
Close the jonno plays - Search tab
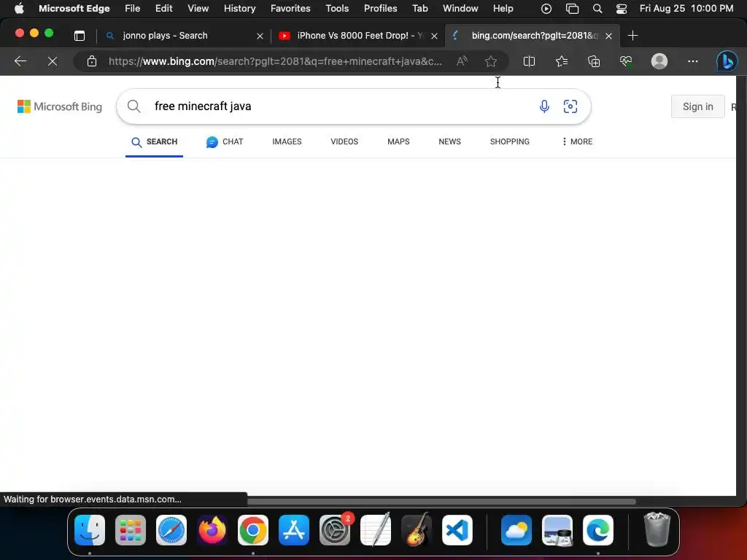click(260, 36)
